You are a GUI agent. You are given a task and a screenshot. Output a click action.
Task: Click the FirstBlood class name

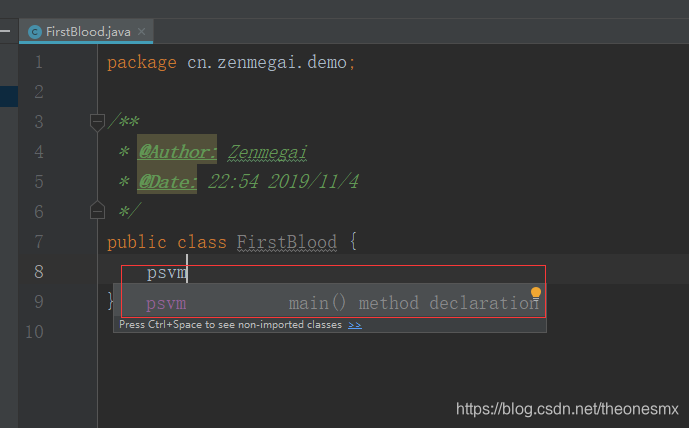[287, 242]
